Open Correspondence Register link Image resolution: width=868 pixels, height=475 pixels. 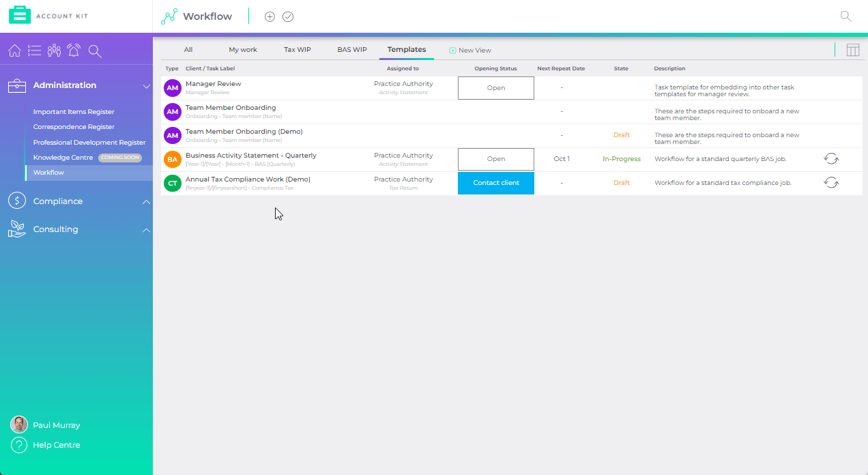[x=74, y=127]
